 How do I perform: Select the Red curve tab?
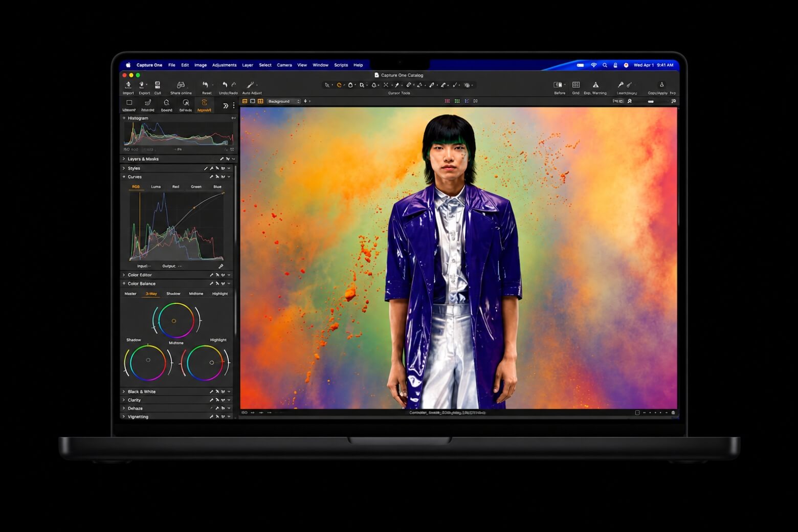[175, 187]
